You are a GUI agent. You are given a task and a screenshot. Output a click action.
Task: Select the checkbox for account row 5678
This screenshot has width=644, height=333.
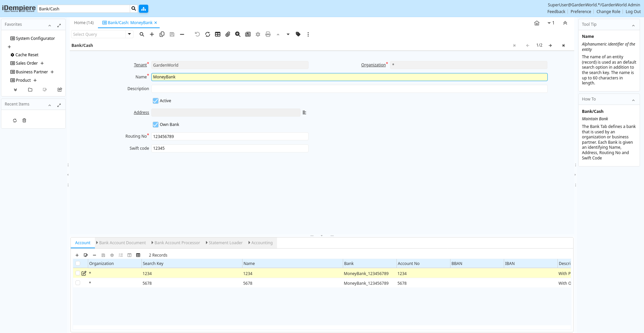[78, 283]
